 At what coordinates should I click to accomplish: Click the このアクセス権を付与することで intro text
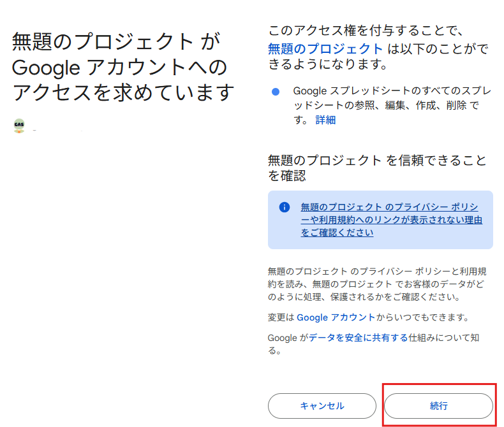[366, 31]
